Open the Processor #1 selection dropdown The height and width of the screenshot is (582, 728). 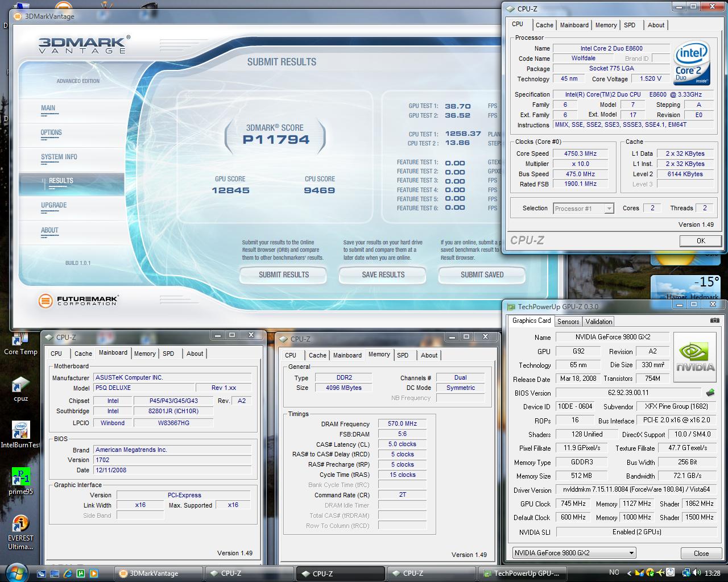coord(584,209)
